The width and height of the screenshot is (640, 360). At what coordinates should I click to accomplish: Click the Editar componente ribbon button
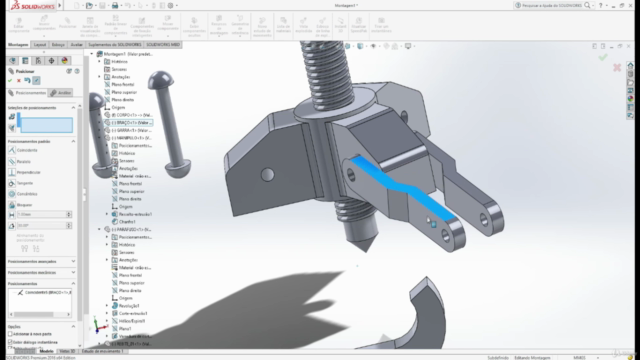coord(19,26)
